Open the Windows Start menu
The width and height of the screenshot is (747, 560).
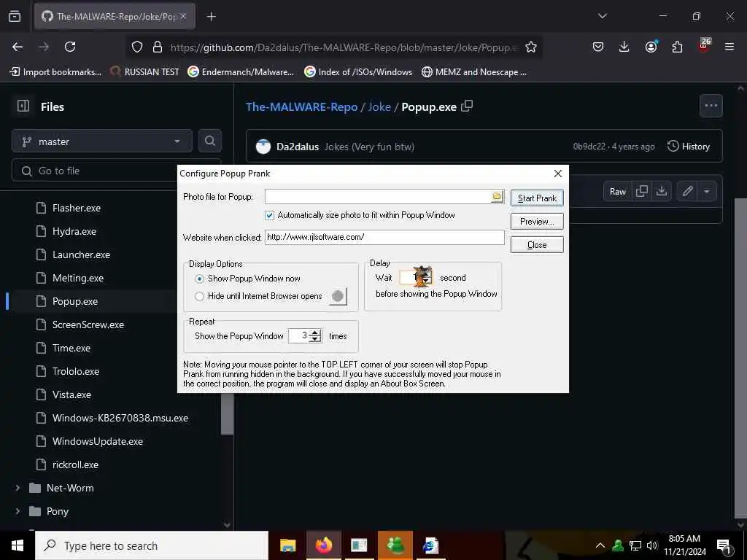tap(18, 545)
